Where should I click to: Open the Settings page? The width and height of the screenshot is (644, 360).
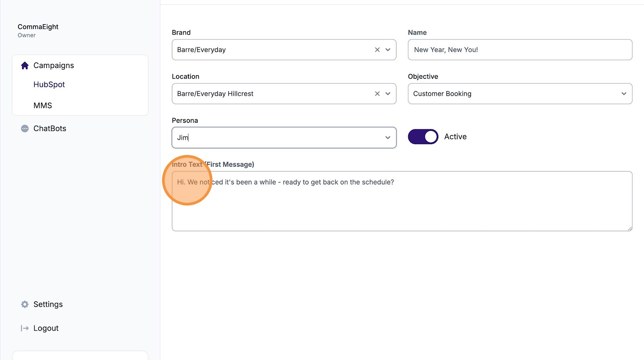48,304
